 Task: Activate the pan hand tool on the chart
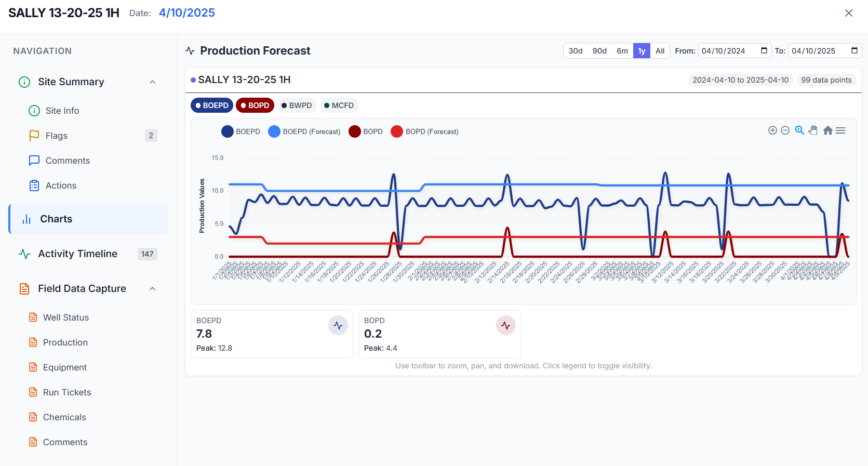tap(812, 130)
